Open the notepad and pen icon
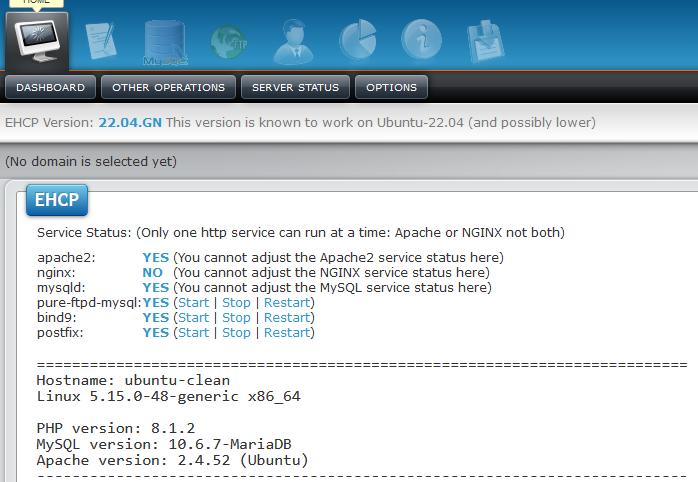 coord(101,40)
